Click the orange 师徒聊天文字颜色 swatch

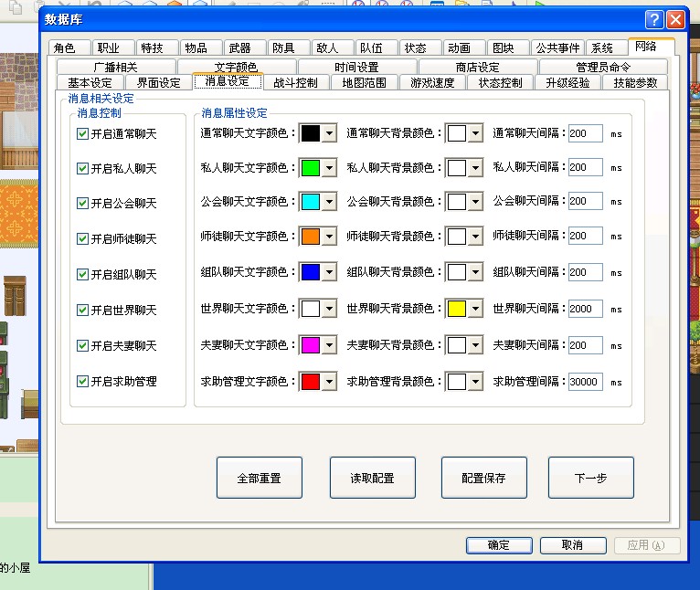tap(311, 236)
